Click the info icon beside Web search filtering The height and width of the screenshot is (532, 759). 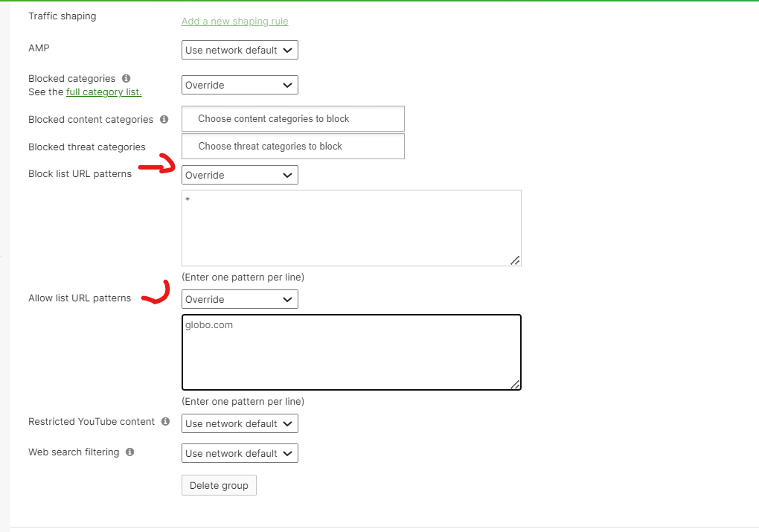coord(129,451)
